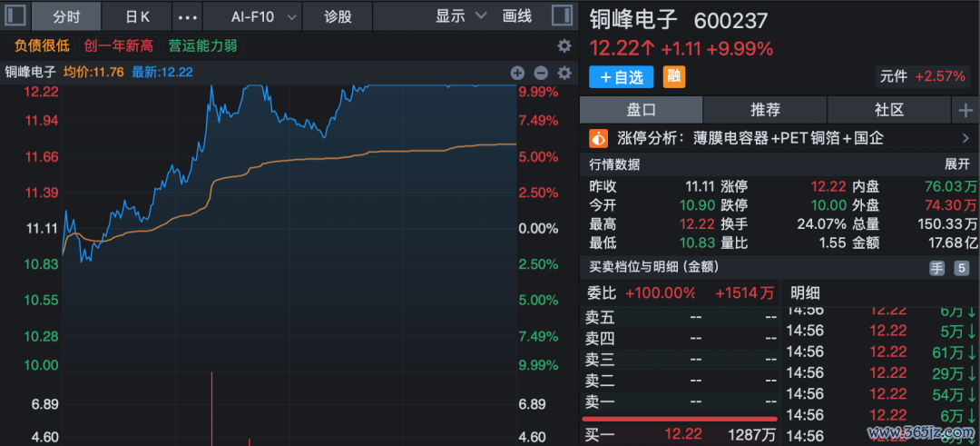Click the orange 融 margin badge
This screenshot has height=446, width=980.
point(673,77)
